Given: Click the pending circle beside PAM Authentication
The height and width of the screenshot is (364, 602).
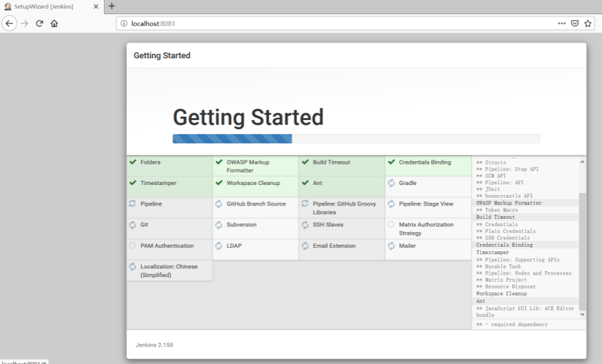Looking at the screenshot, I should tap(133, 245).
